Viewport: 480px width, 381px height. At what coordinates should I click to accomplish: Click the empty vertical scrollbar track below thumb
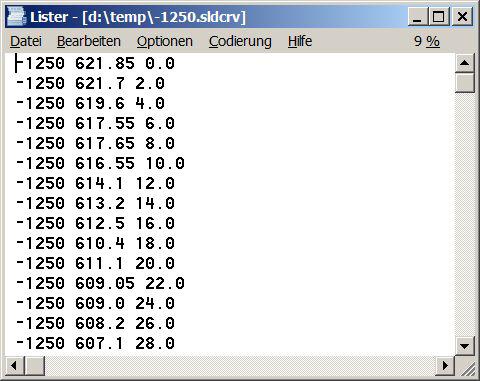click(x=464, y=214)
